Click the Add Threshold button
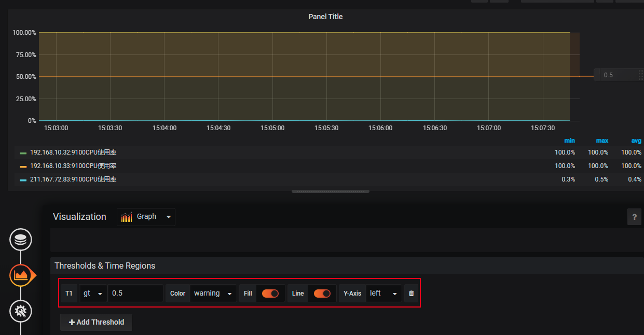644x335 pixels. [x=96, y=322]
